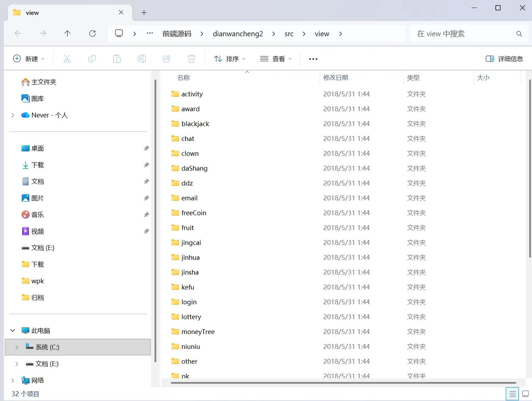Viewport: 532px width, 401px height.
Task: Open the 查看 view dropdown
Action: click(276, 59)
